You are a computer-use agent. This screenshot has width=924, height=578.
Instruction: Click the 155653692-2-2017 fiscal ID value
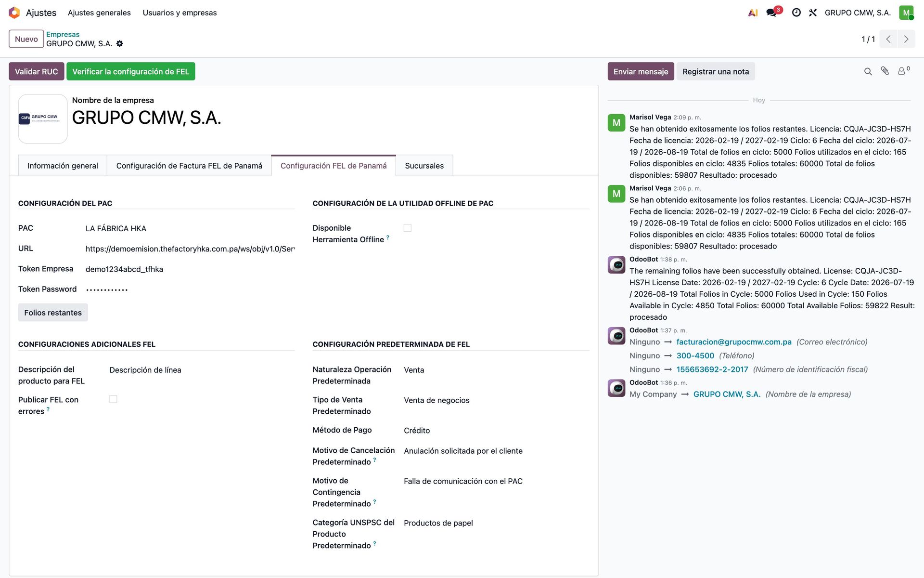click(712, 369)
